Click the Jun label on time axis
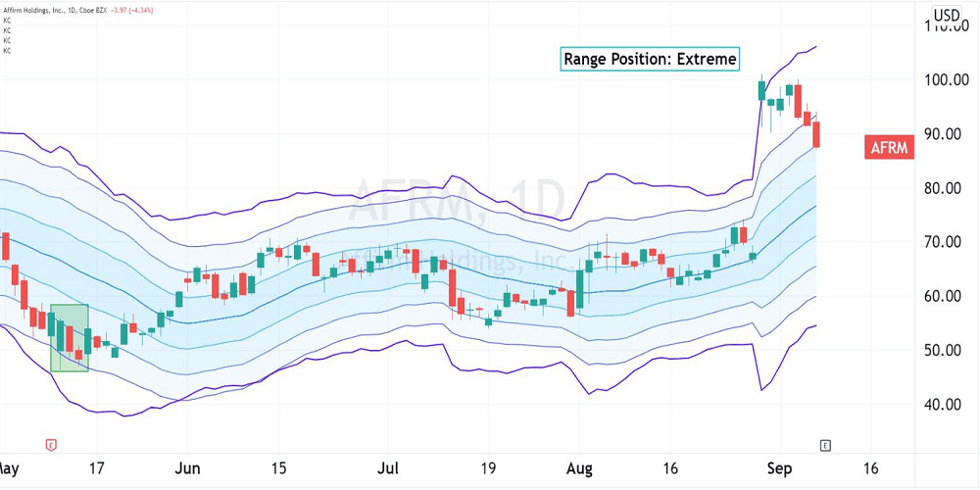980x490 pixels. tap(186, 466)
